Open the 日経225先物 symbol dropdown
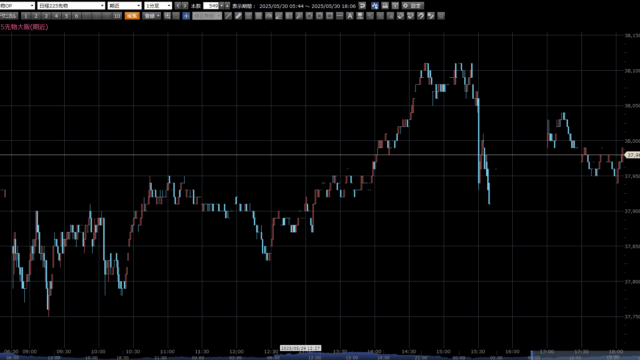 click(71, 6)
